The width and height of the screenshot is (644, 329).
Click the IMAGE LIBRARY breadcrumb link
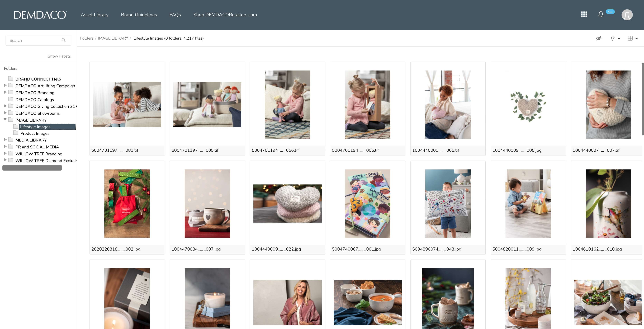(113, 38)
